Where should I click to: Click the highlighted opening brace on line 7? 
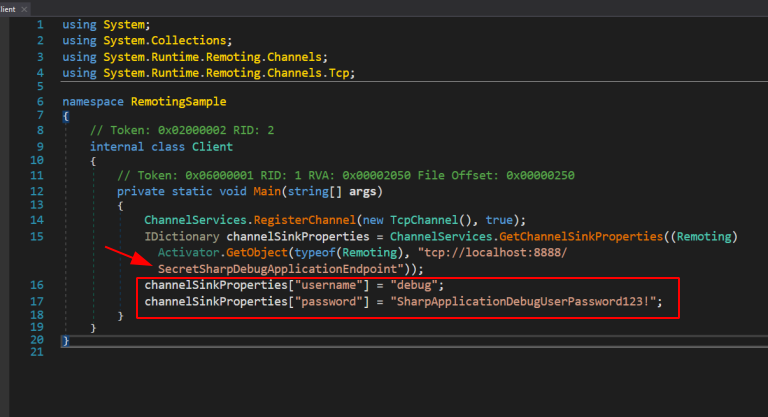[65, 116]
